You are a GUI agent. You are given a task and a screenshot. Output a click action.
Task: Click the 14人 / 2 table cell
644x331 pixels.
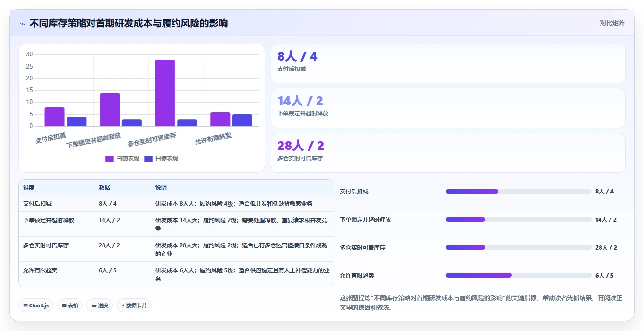coord(109,220)
